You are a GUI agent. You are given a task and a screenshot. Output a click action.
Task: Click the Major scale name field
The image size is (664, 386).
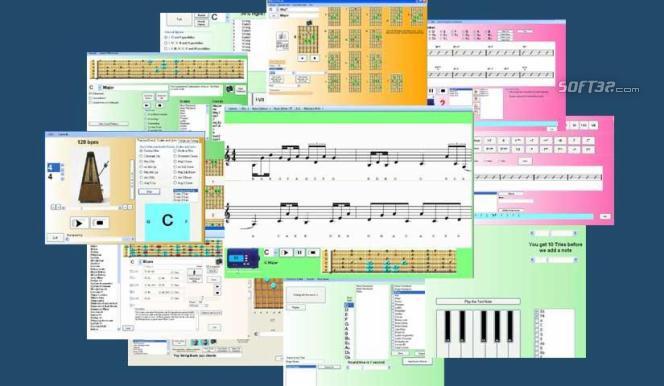135,88
